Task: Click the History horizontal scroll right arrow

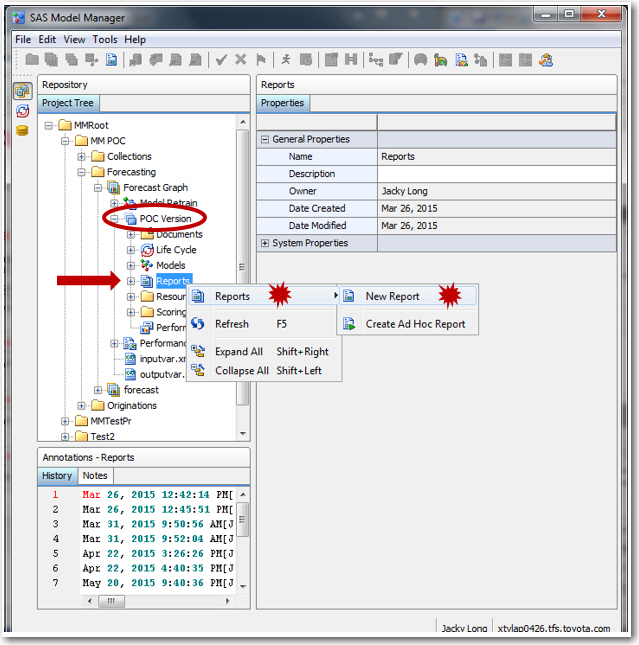Action: pyautogui.click(x=228, y=601)
